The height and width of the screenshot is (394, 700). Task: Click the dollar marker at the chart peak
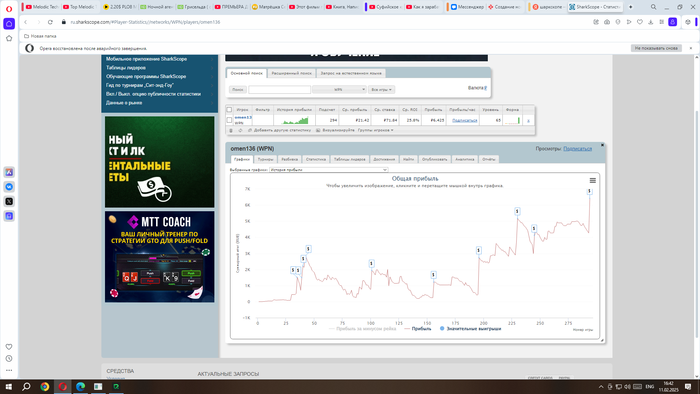click(589, 191)
